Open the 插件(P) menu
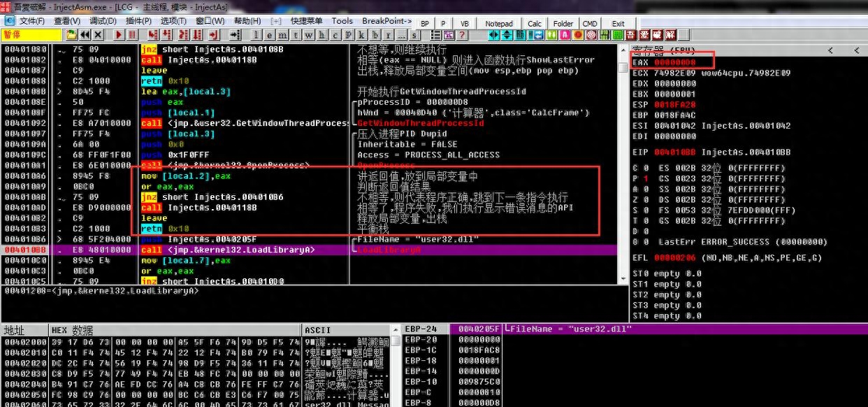This screenshot has height=407, width=868. click(x=138, y=21)
